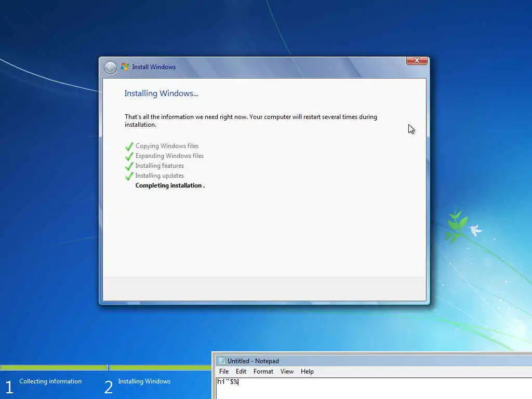Open the Edit menu in Notepad
The width and height of the screenshot is (532, 399).
[241, 371]
